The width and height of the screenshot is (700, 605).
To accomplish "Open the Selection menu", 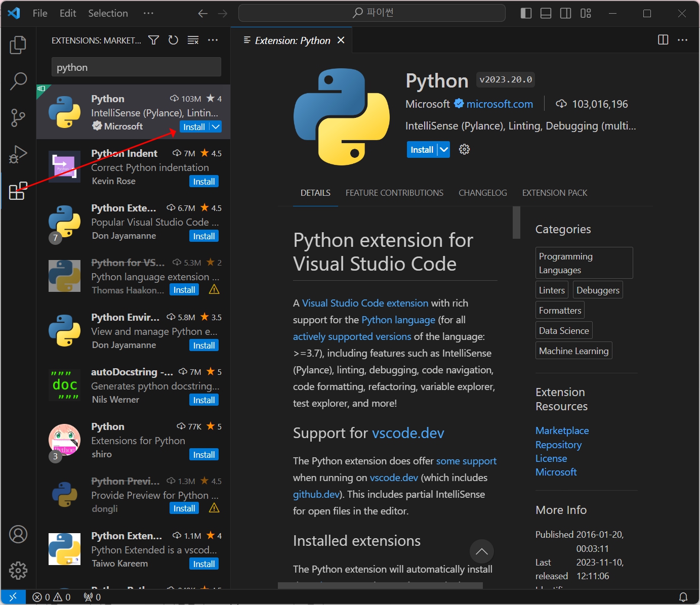I will (x=108, y=14).
